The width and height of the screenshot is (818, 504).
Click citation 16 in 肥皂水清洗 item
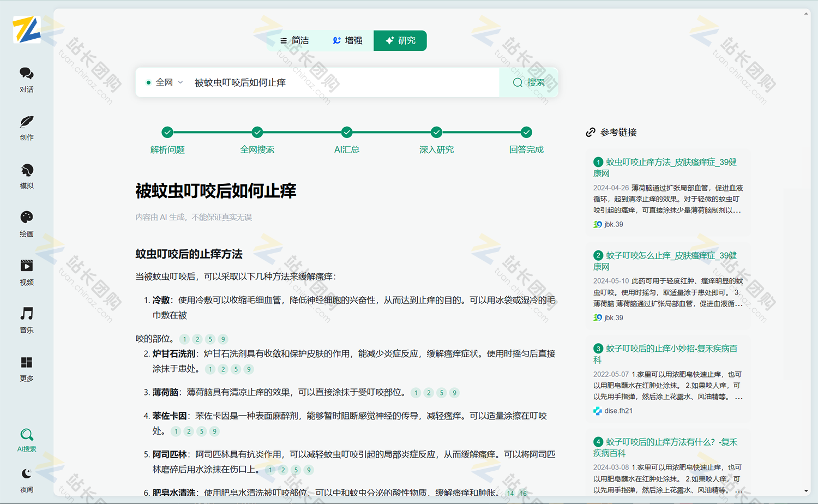click(x=524, y=493)
